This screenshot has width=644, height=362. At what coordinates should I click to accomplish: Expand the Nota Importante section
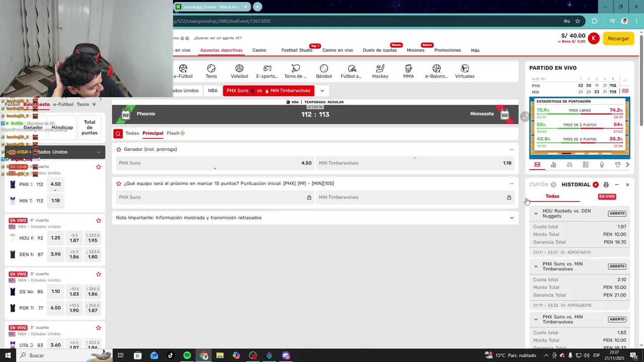pyautogui.click(x=512, y=218)
